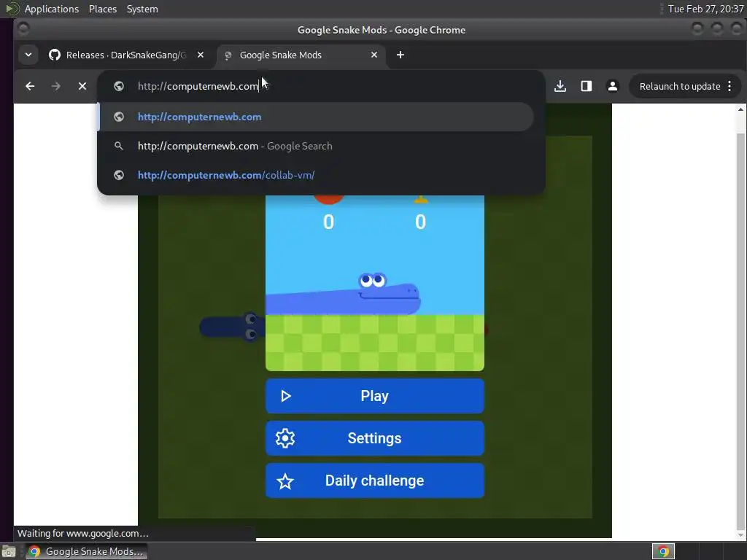
Task: Switch to Releases DarkSnakeGang GitHub tab
Action: tap(127, 55)
